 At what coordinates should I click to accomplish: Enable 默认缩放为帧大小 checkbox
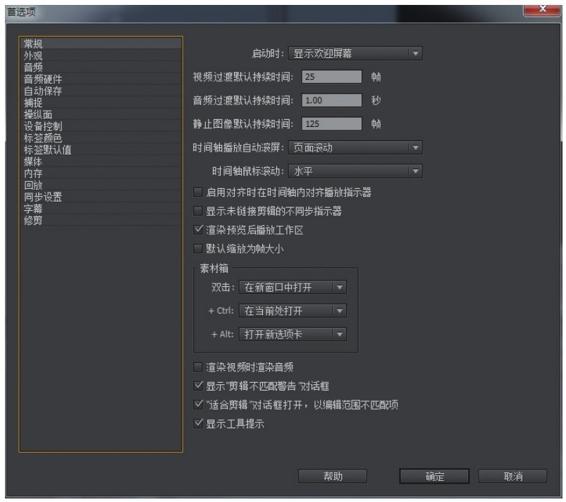point(198,248)
